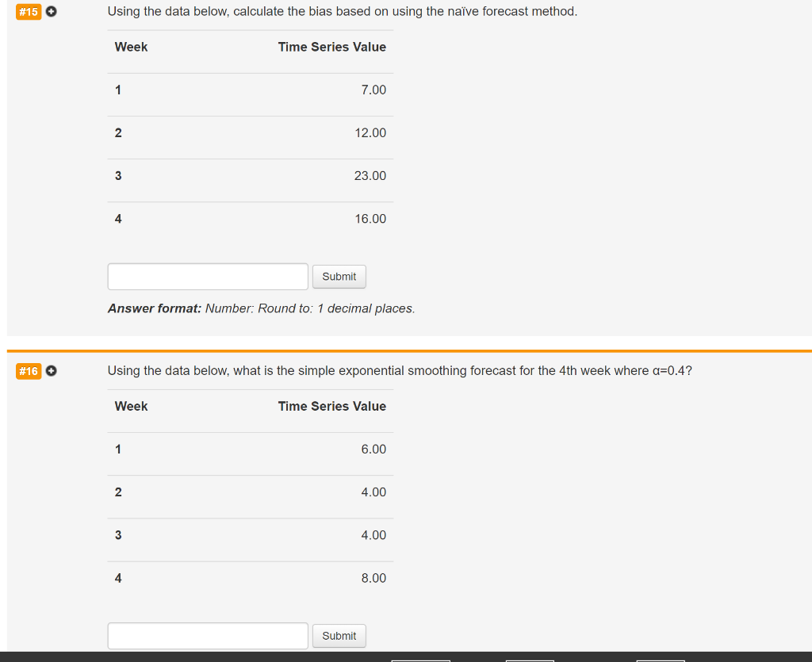Click Week 4 row showing value 8.00
Image resolution: width=812 pixels, height=662 pixels.
250,578
